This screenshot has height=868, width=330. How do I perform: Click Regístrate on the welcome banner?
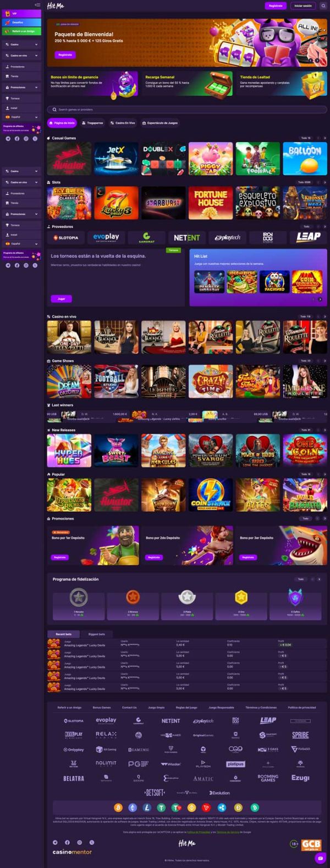(65, 55)
